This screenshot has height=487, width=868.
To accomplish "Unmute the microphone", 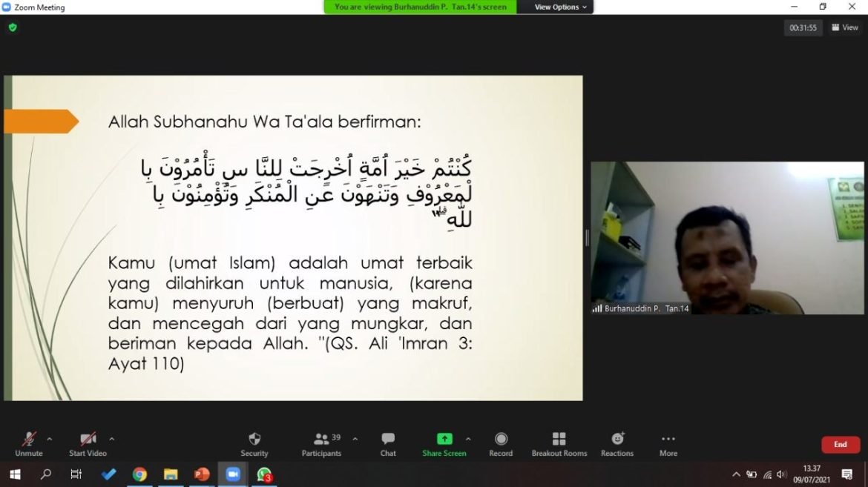I will coord(29,443).
